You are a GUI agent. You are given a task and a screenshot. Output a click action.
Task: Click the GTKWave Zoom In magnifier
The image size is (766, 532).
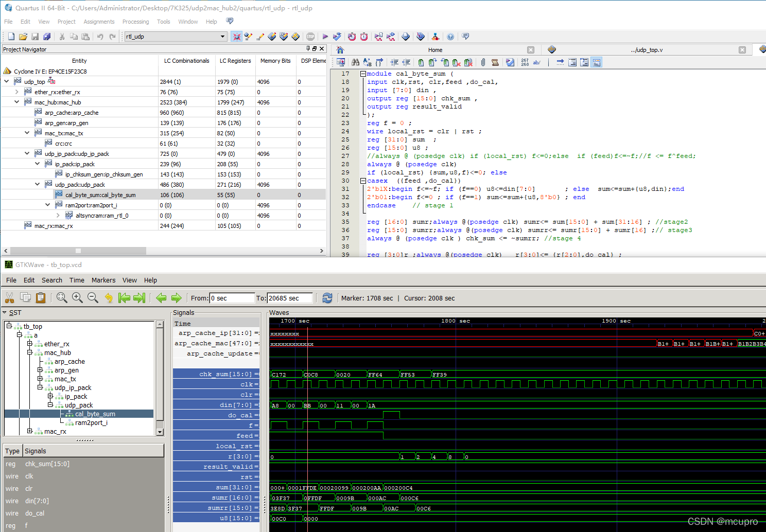pos(77,298)
